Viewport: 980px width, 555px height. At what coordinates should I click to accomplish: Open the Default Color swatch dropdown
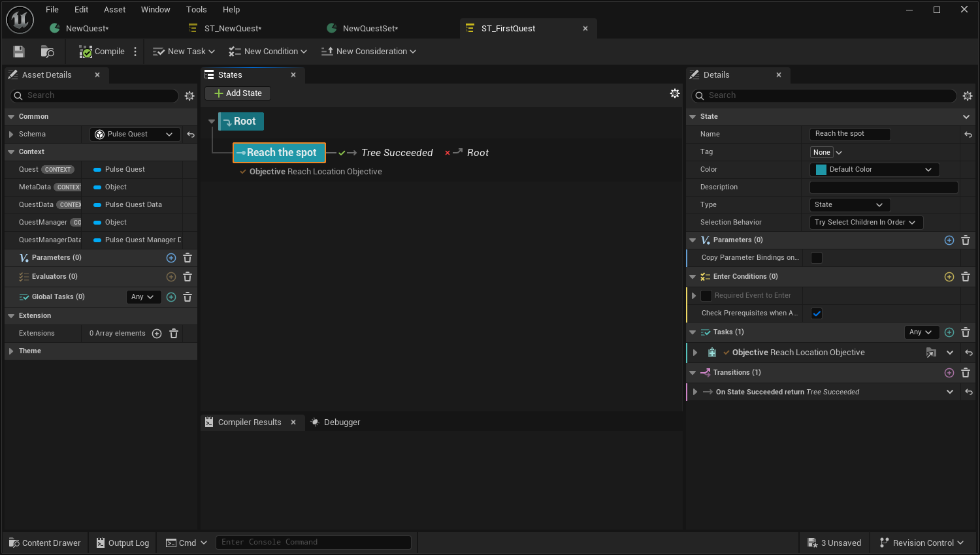point(874,170)
